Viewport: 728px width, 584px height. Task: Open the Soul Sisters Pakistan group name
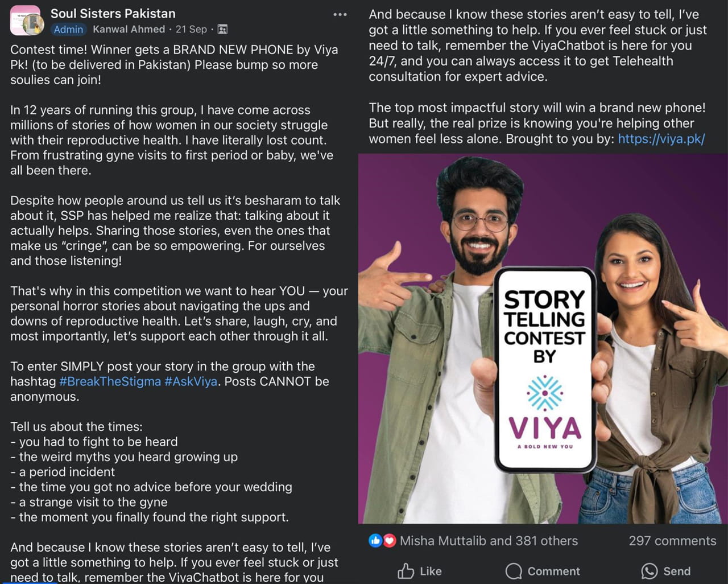[113, 13]
